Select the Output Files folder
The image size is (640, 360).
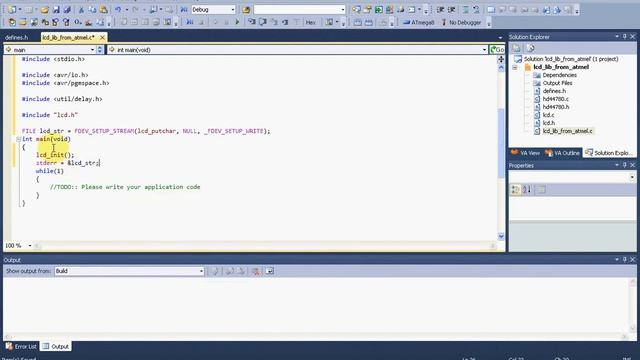point(557,83)
